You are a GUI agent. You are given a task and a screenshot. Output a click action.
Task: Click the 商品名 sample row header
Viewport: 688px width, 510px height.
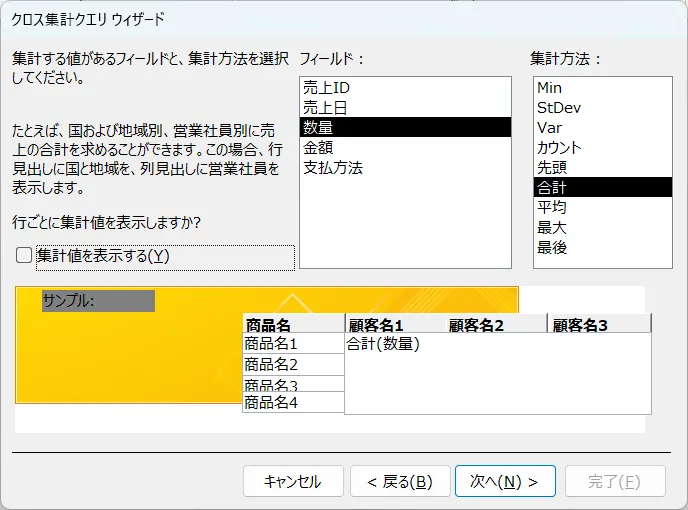(x=294, y=325)
